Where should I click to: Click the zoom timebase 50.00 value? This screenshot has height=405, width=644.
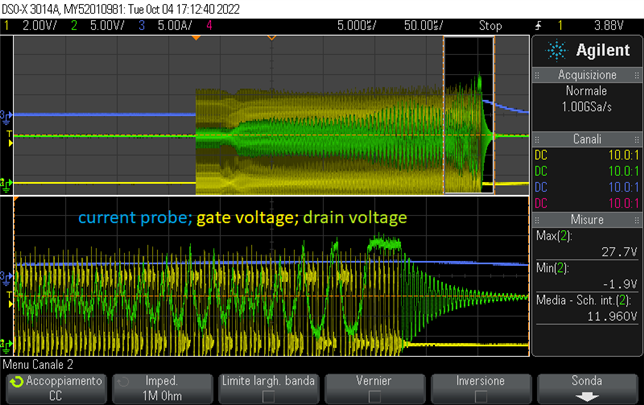(x=423, y=25)
